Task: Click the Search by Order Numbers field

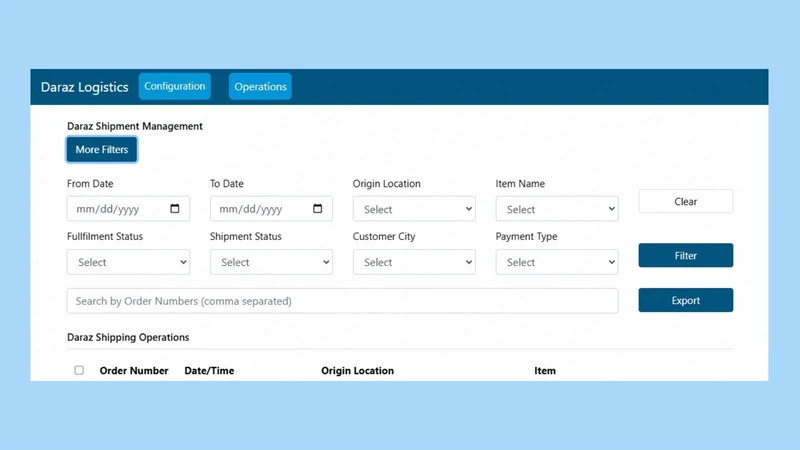Action: pos(343,301)
